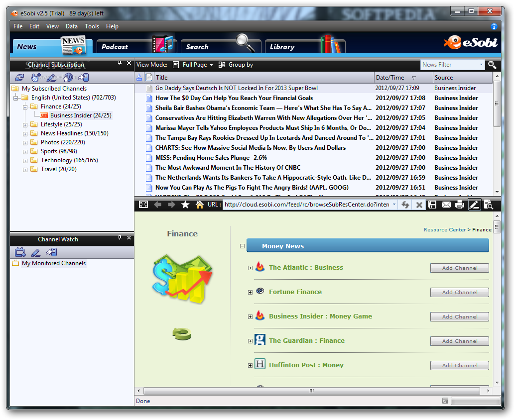Click the horizontal scrollbar of the browser pane
Image resolution: width=515 pixels, height=420 pixels.
(312, 391)
